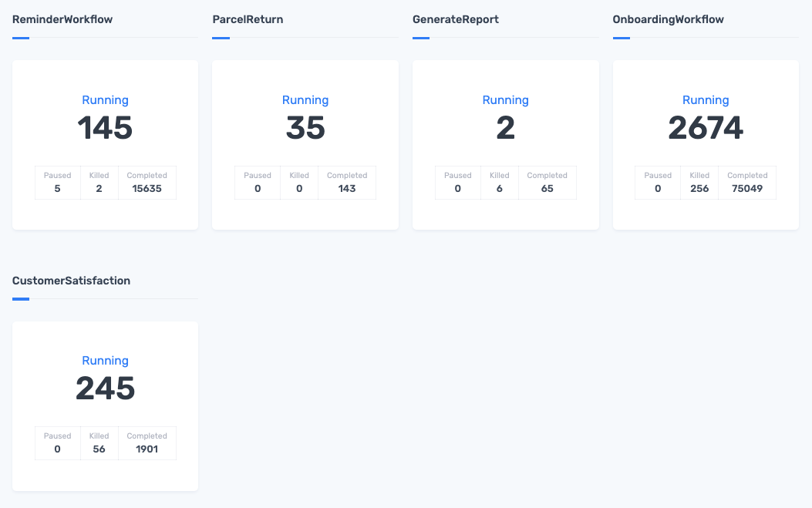Select the Completed label in CustomerSatisfaction card
Image resolution: width=812 pixels, height=508 pixels.
(x=147, y=436)
